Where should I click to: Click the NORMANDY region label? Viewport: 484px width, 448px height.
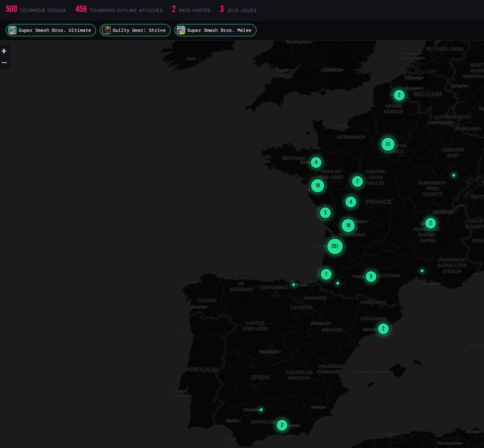[351, 137]
